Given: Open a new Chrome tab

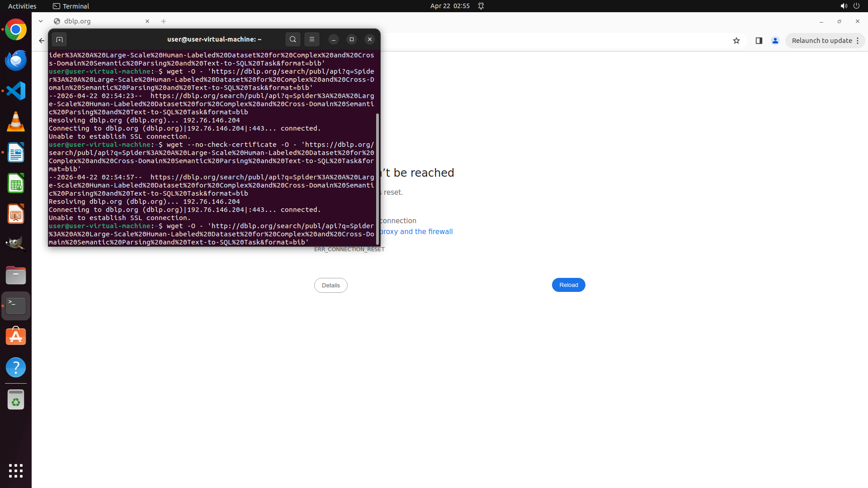Looking at the screenshot, I should 164,21.
